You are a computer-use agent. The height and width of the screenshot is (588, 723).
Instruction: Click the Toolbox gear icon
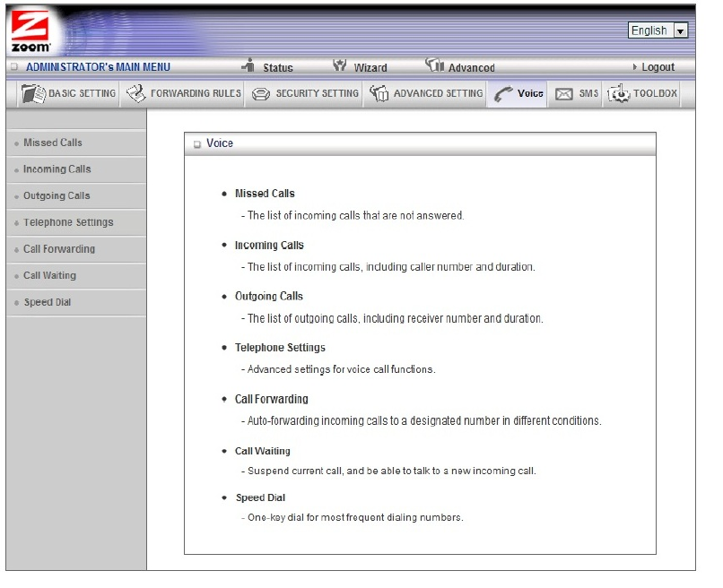pos(618,93)
